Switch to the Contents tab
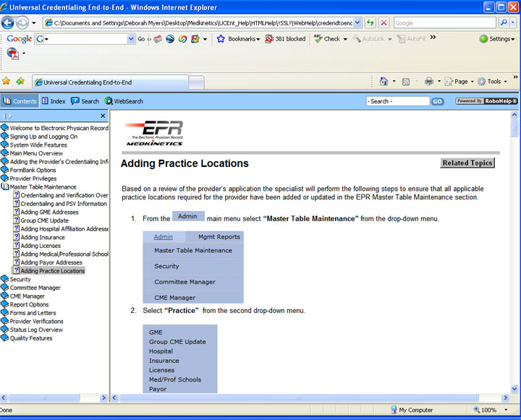This screenshot has width=521, height=420. 20,101
